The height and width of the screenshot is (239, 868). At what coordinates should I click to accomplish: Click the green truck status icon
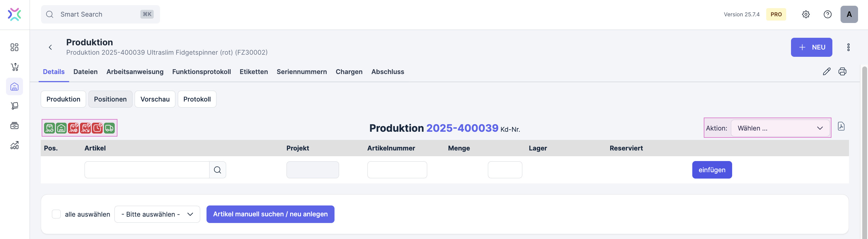tap(109, 128)
